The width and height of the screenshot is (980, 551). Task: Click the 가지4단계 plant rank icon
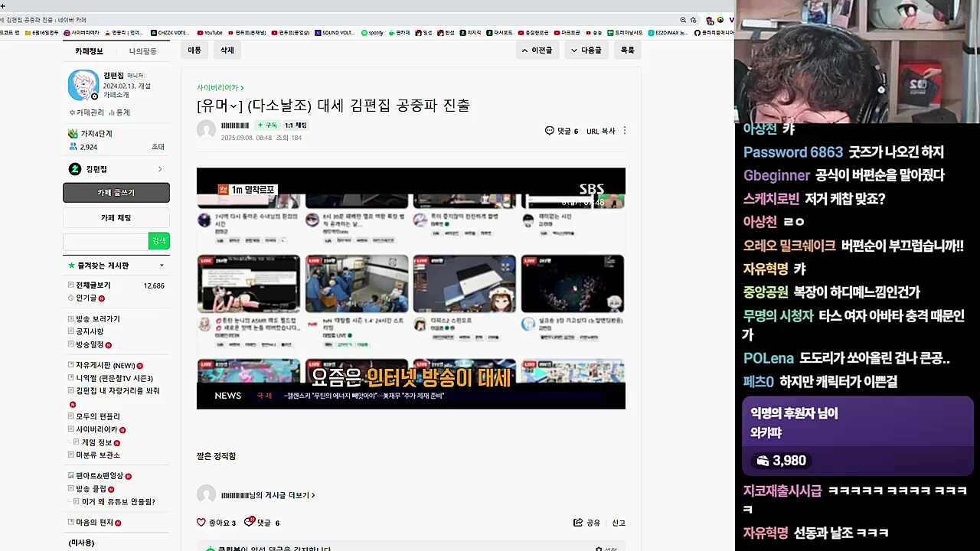point(73,134)
